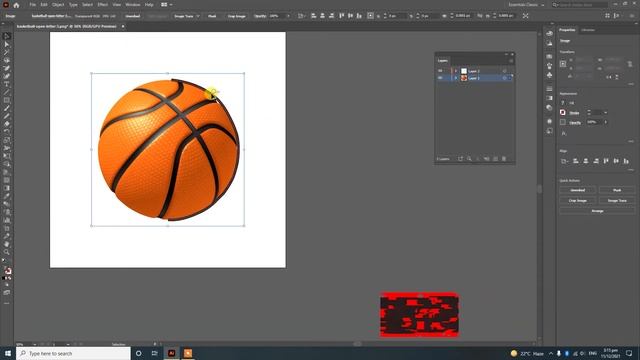Open the Arrange Documents dropdown
The height and width of the screenshot is (360, 640).
166,5
